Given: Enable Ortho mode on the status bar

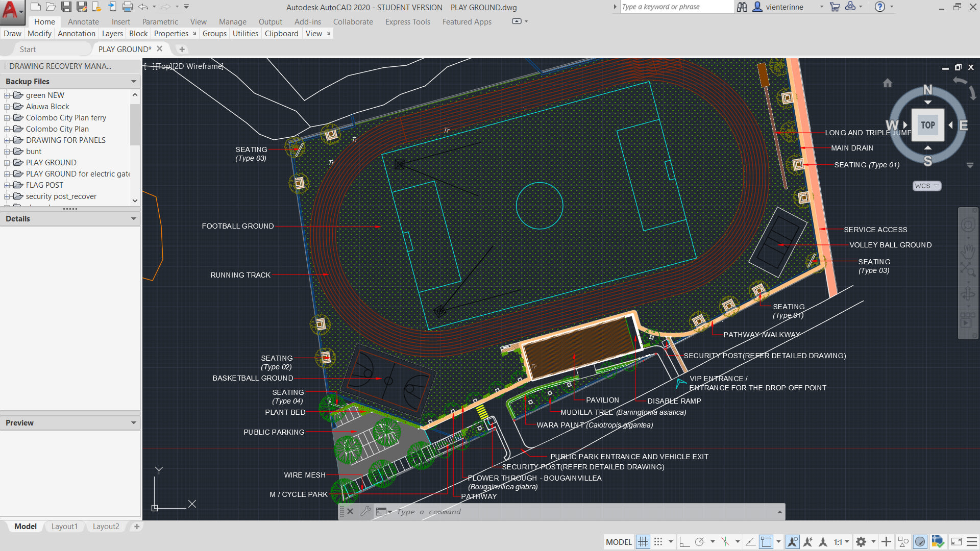Looking at the screenshot, I should tap(684, 542).
